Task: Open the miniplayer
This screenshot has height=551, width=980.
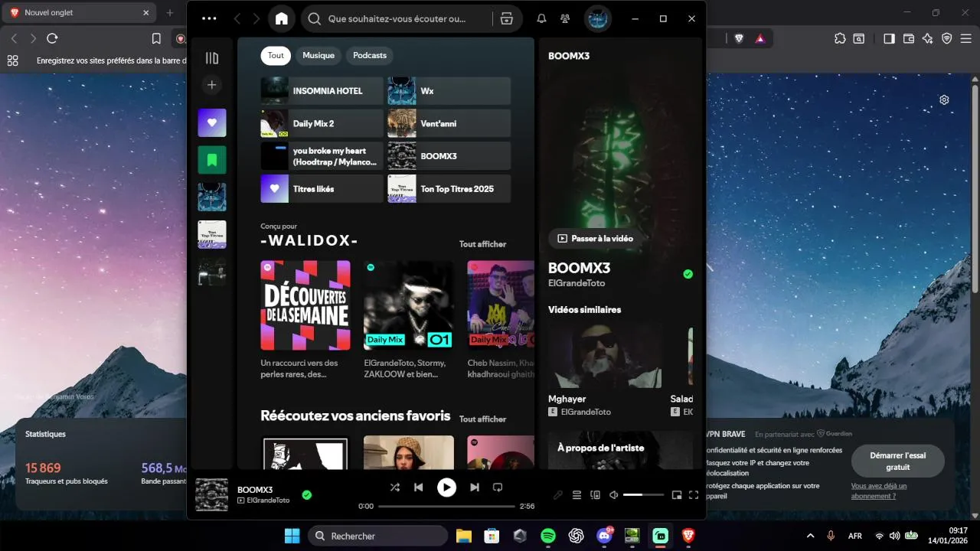Action: 677,495
